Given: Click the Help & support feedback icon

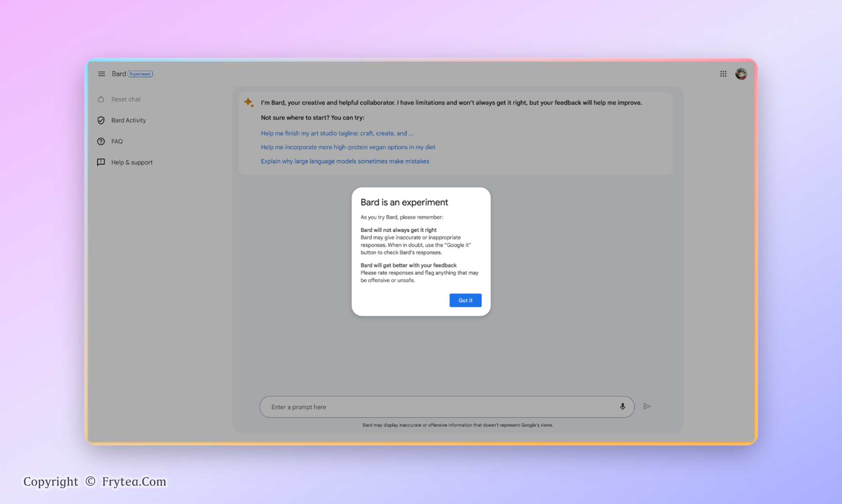Looking at the screenshot, I should 101,162.
